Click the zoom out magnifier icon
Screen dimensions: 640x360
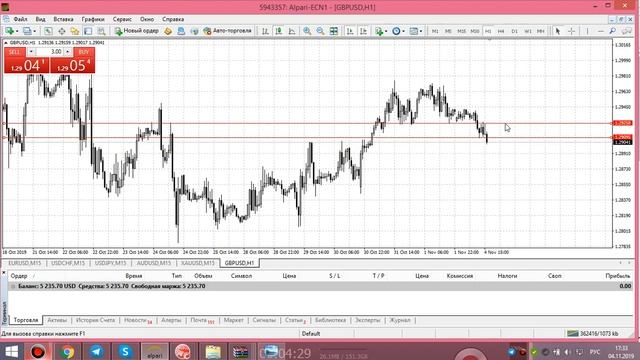320,31
